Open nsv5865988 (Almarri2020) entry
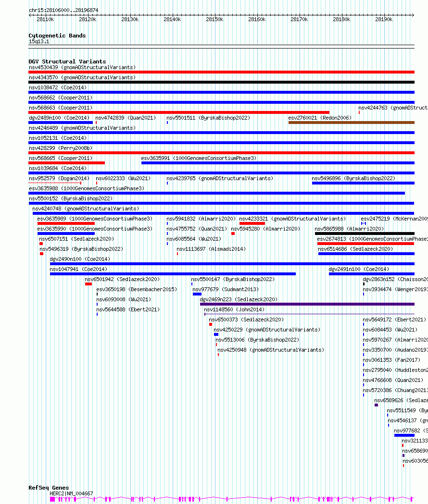 349,229
